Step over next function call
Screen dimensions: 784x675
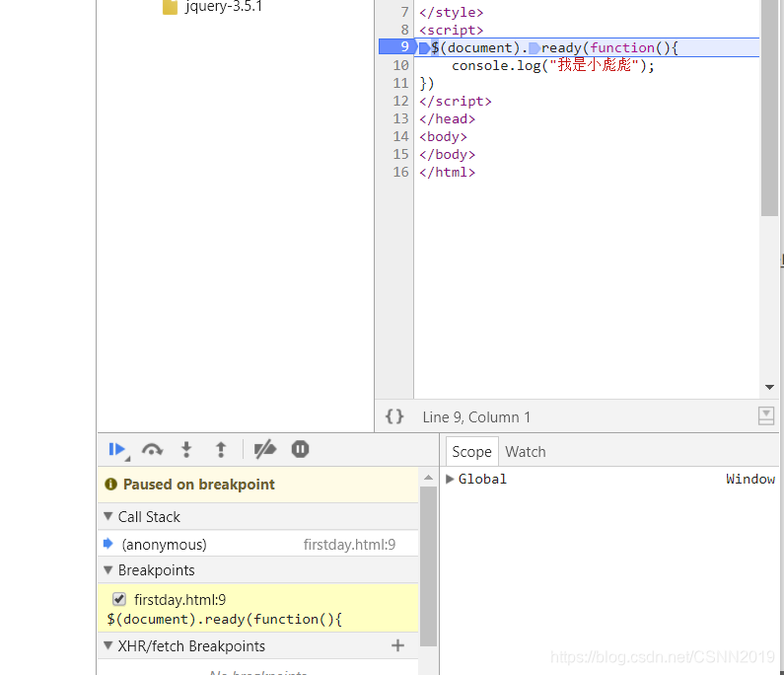(x=152, y=449)
